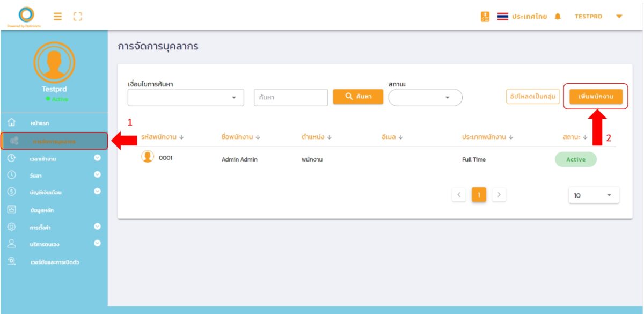
Task: Click the Thailand flag language icon
Action: 502,17
